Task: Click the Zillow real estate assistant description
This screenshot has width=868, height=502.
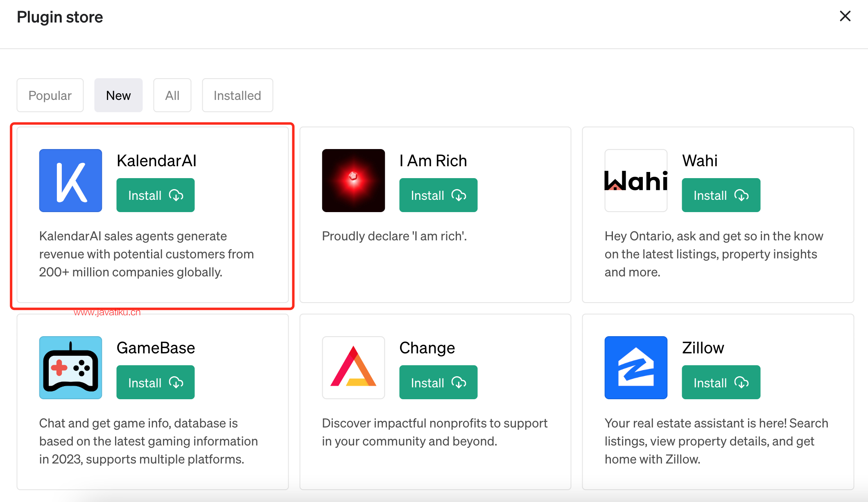Action: click(717, 441)
